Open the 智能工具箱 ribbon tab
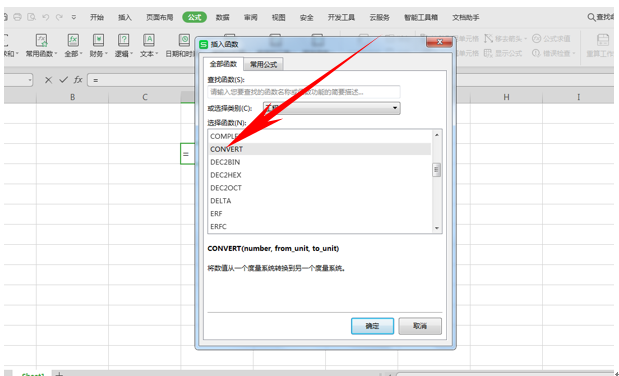Viewport: 619px width, 376px height. [421, 17]
